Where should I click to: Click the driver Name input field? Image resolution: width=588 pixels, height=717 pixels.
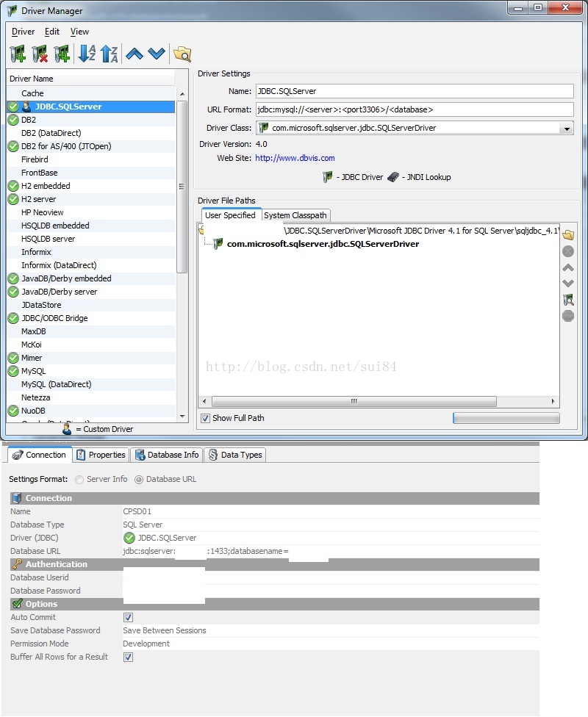click(x=414, y=91)
